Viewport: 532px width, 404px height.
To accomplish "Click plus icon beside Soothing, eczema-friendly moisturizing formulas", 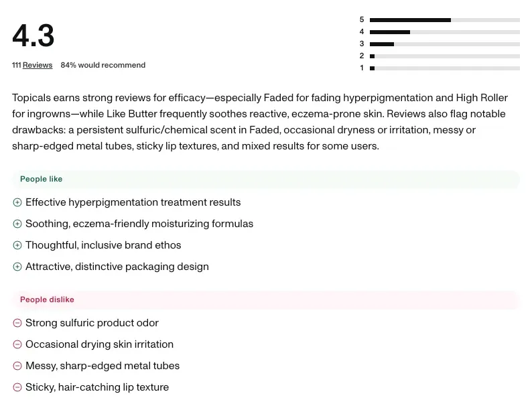I will 17,224.
